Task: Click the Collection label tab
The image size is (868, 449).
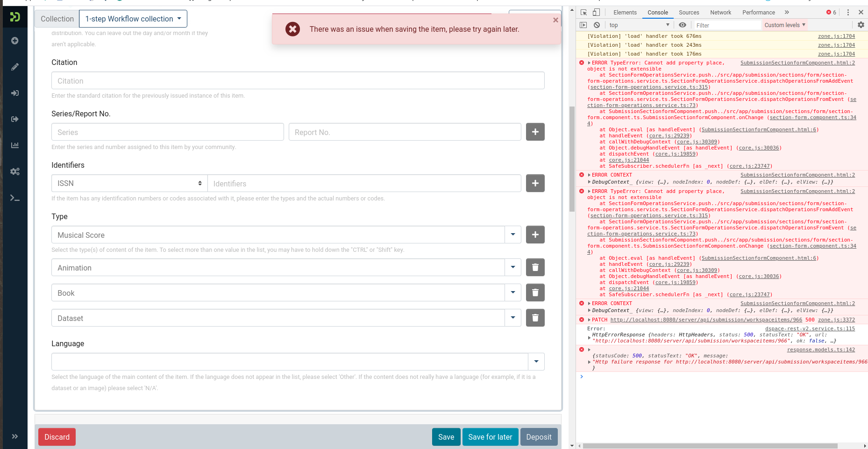Action: pyautogui.click(x=57, y=19)
